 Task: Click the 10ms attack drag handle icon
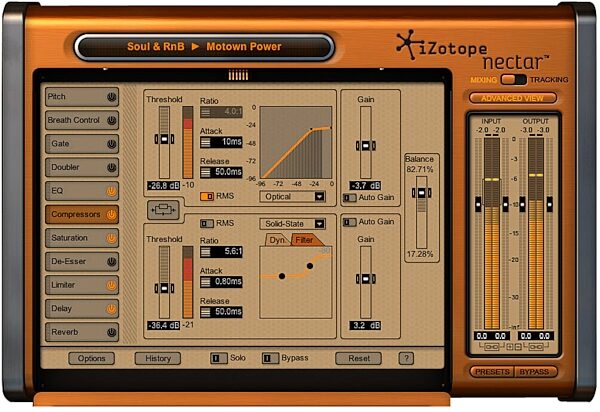pyautogui.click(x=205, y=142)
